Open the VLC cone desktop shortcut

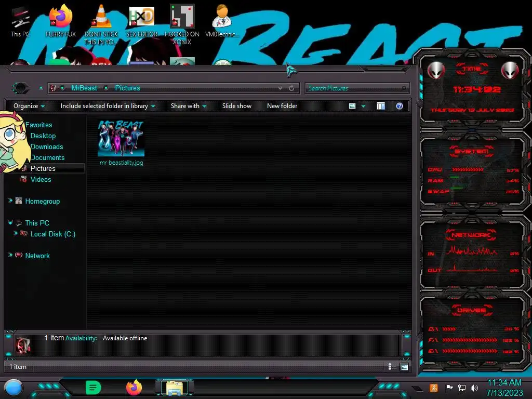coord(101,24)
